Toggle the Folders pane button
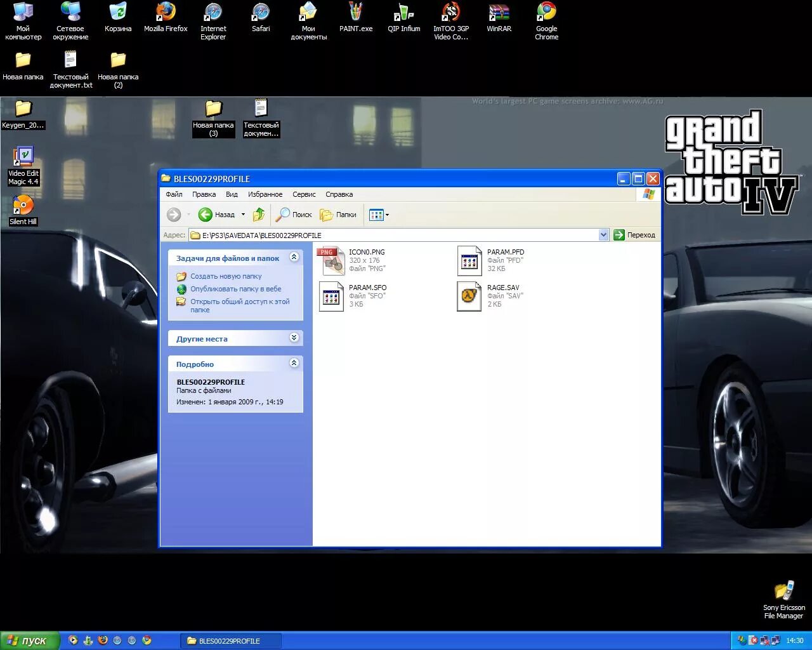The width and height of the screenshot is (812, 650). (338, 215)
